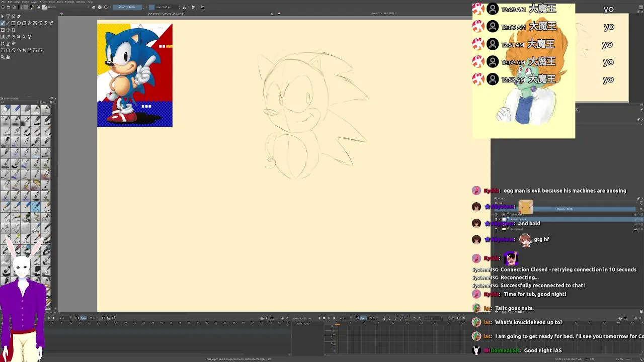Hide Paint Layer 2 via eye icon
Image resolution: width=644 pixels, height=362 pixels.
coord(496,215)
